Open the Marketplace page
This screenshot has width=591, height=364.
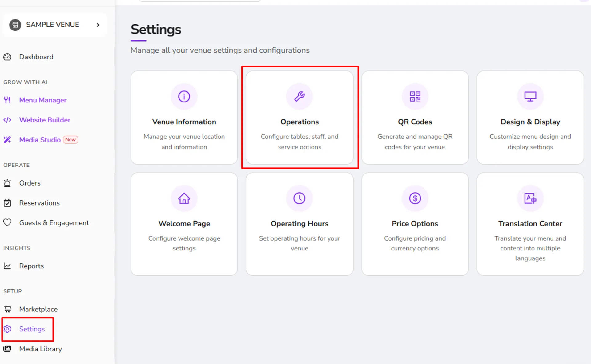[38, 309]
